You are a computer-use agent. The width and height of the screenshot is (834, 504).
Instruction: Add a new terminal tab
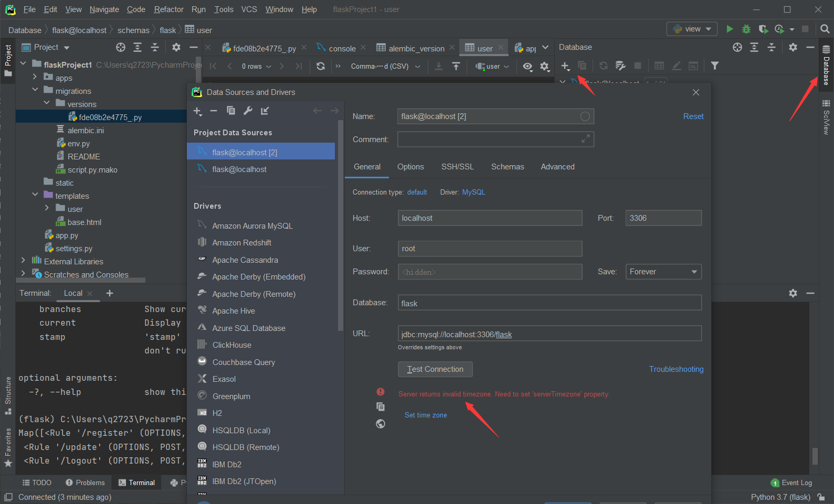[110, 293]
